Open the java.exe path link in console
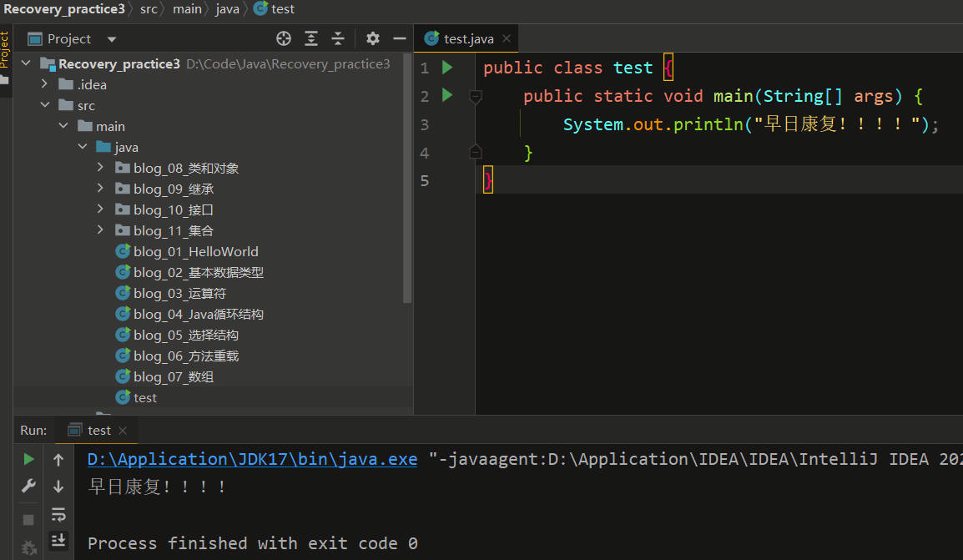The image size is (963, 560). click(252, 459)
